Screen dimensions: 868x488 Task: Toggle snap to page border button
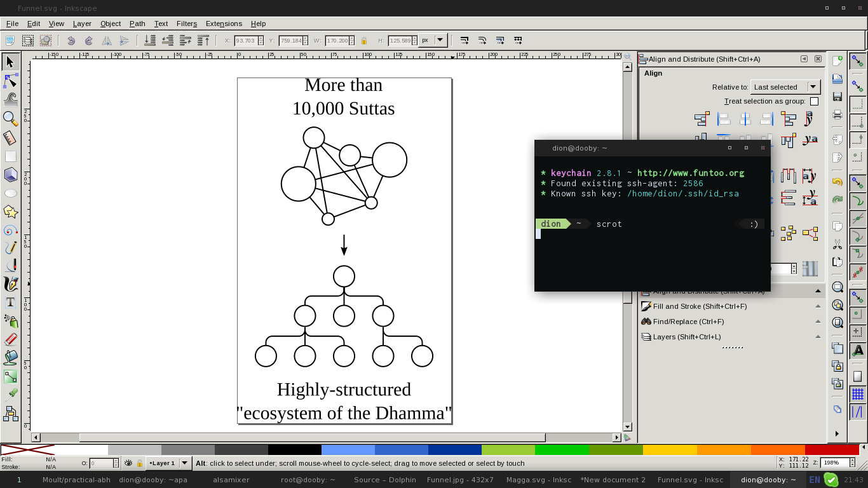tap(858, 376)
